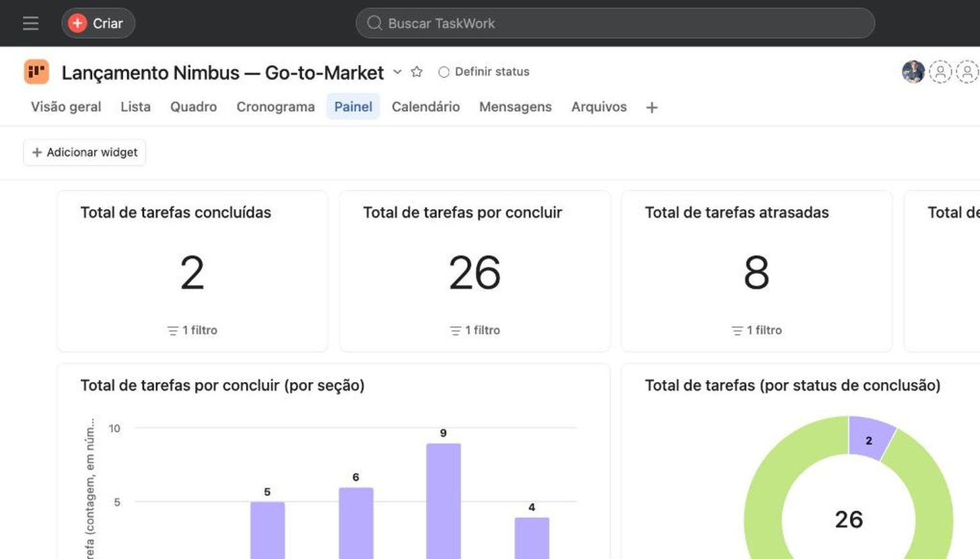
Task: Click the Lançamento Nimbus project title
Action: 223,72
